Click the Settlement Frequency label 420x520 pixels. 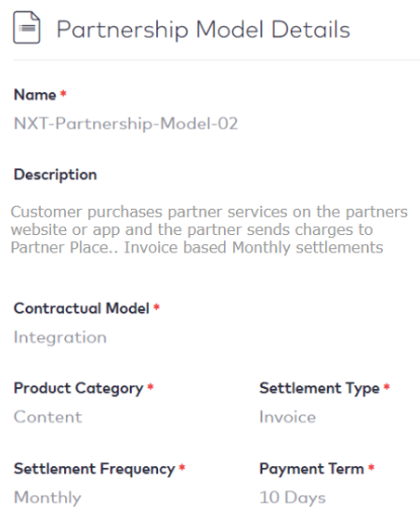pyautogui.click(x=94, y=469)
